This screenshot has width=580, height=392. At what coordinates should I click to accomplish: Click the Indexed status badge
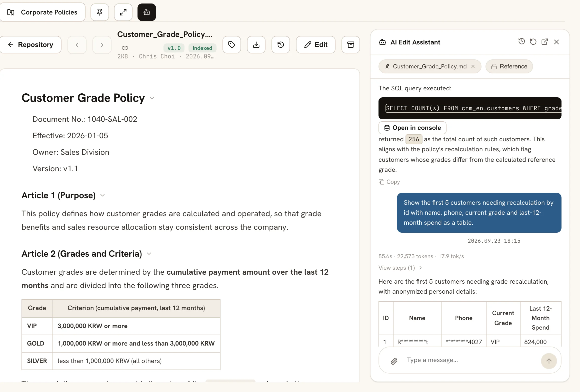pos(202,48)
